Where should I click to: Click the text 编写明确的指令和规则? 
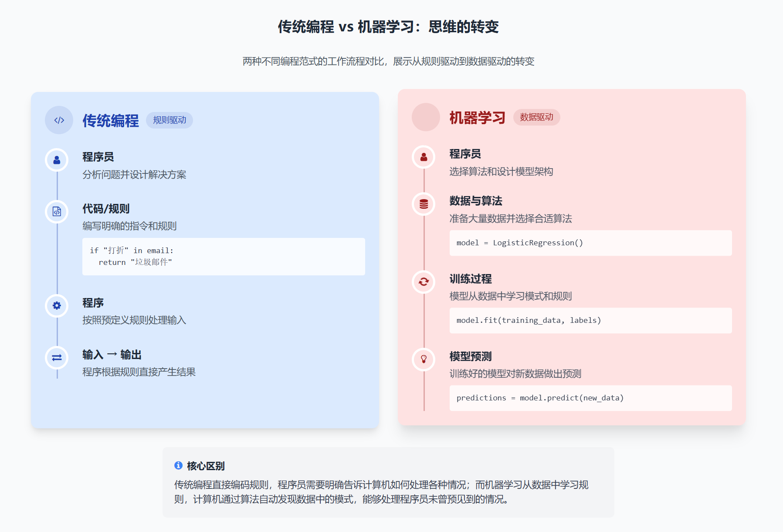click(129, 226)
